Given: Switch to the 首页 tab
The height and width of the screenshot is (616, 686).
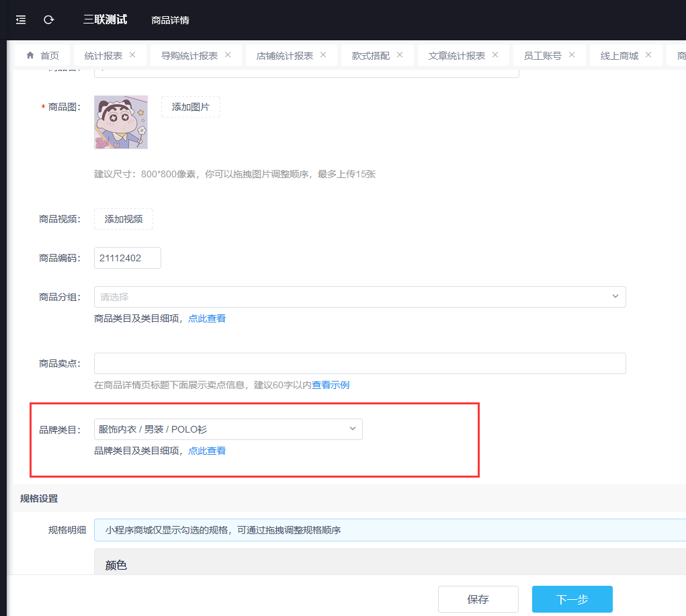Looking at the screenshot, I should click(x=42, y=55).
